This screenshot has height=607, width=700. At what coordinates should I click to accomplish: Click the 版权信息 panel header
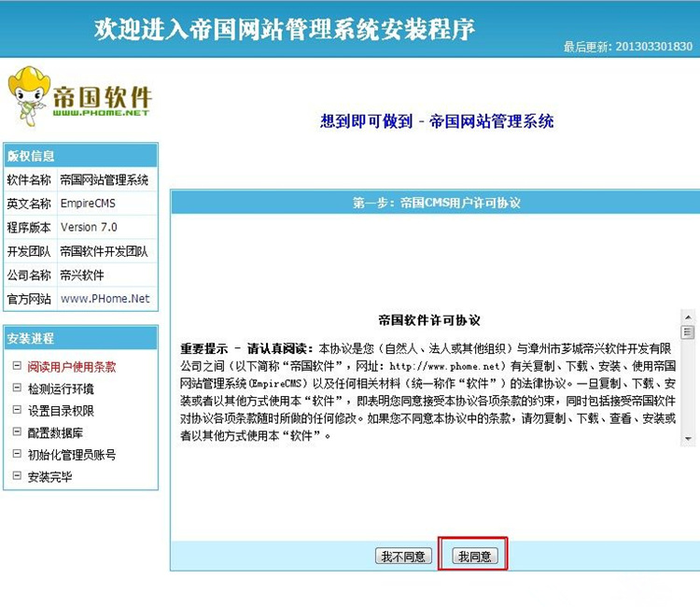(80, 156)
